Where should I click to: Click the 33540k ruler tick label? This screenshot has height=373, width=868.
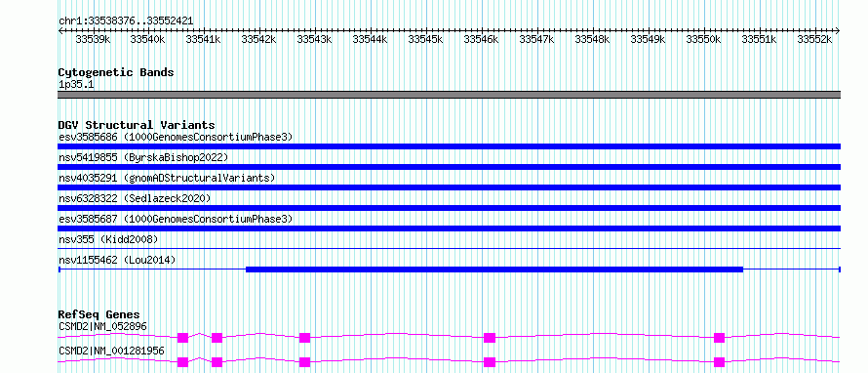(148, 39)
